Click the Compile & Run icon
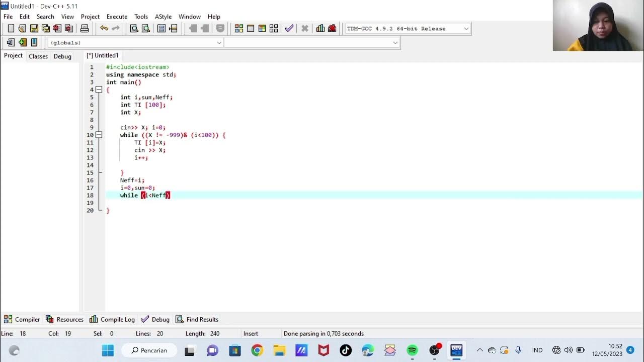The height and width of the screenshot is (362, 644). point(262,29)
